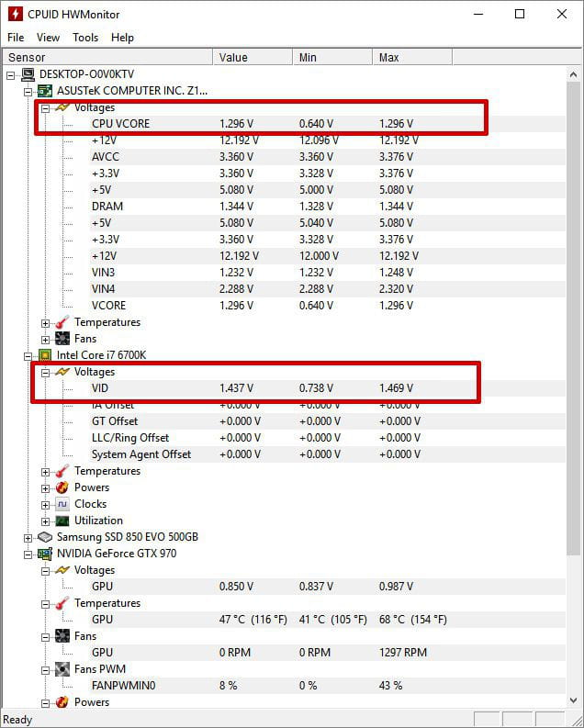This screenshot has width=584, height=728.
Task: Collapse the NVIDIA GeForce GTX 970 node
Action: [x=28, y=554]
